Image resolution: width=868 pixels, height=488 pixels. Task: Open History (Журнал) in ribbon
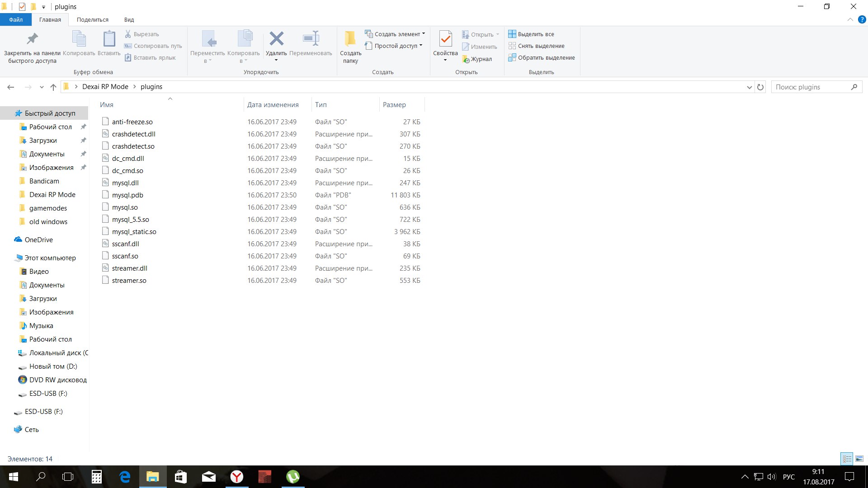(x=477, y=59)
